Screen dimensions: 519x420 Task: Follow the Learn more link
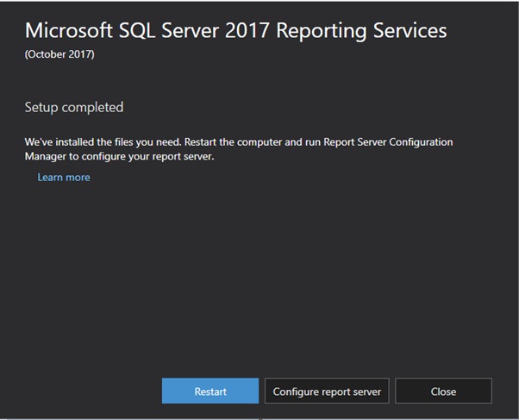[64, 177]
